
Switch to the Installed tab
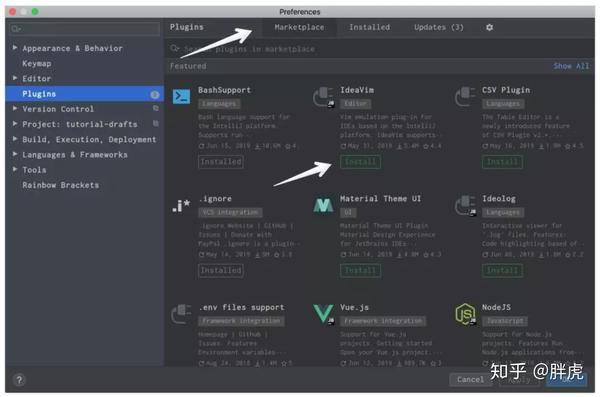[x=369, y=28]
